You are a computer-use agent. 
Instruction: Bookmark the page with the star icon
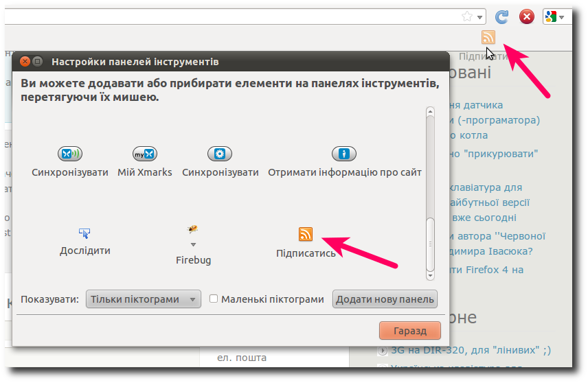[x=467, y=16]
